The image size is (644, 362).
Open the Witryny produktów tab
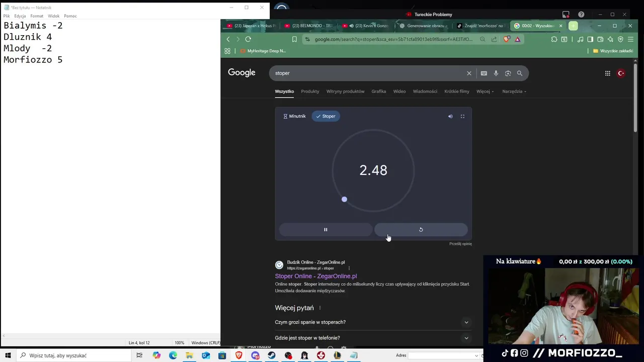[x=345, y=92]
